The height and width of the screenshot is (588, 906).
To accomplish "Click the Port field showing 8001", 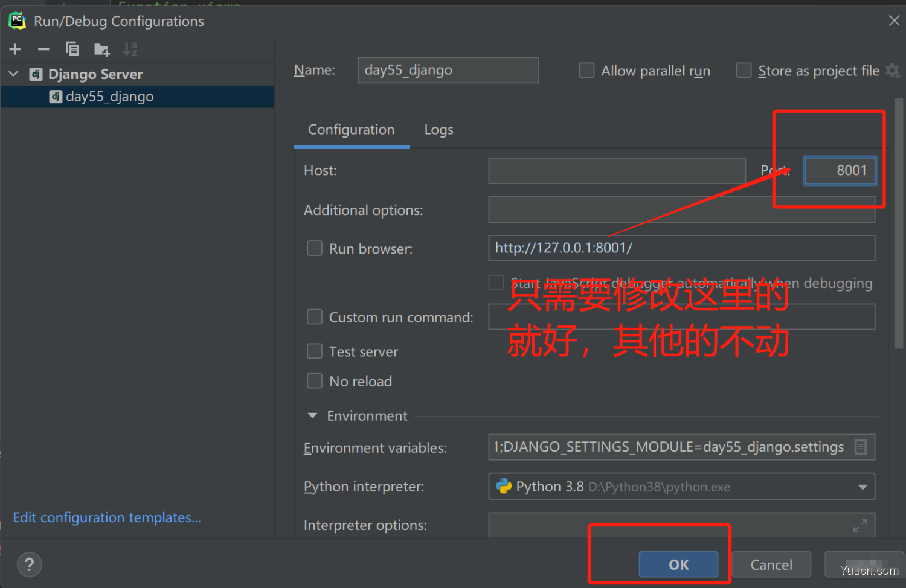I will pos(840,171).
